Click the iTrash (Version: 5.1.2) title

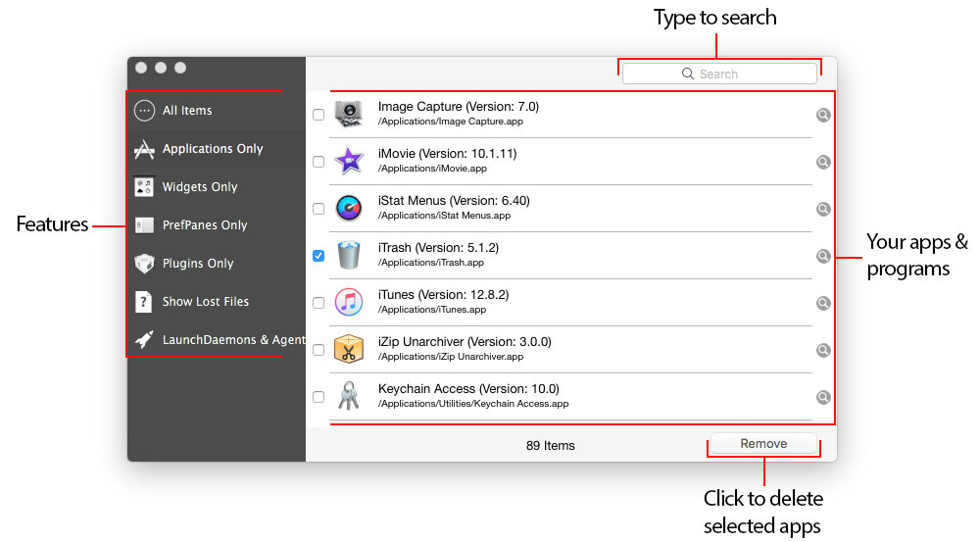(438, 248)
